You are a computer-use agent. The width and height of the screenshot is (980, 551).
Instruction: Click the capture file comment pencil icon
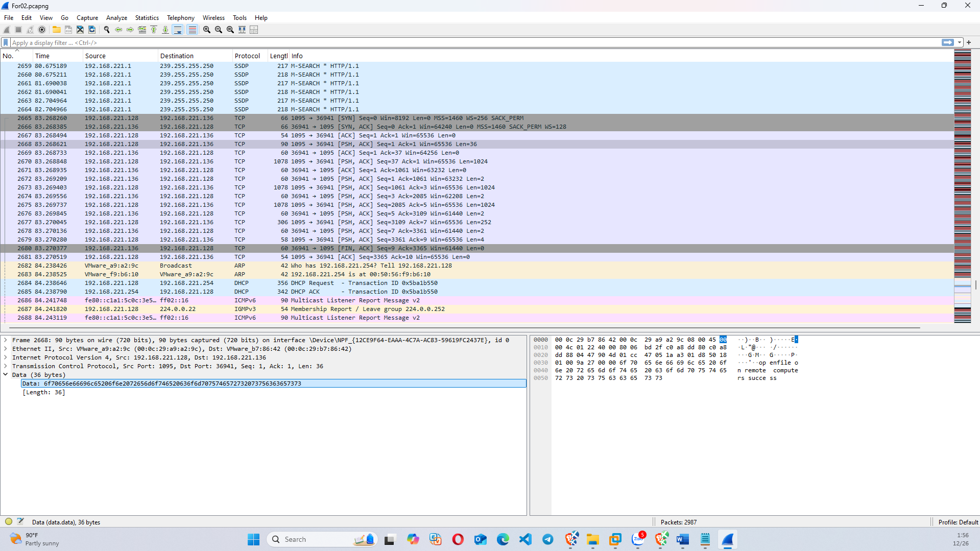coord(20,521)
